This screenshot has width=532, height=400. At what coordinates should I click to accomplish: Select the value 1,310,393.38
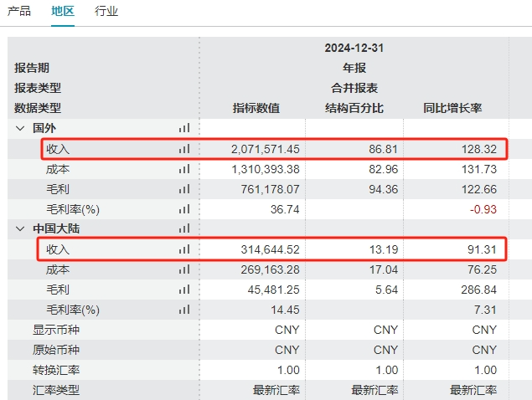[x=266, y=169]
